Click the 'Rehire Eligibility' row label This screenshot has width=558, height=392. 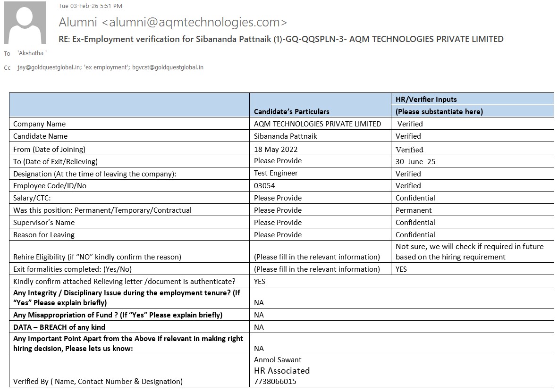[x=97, y=257]
